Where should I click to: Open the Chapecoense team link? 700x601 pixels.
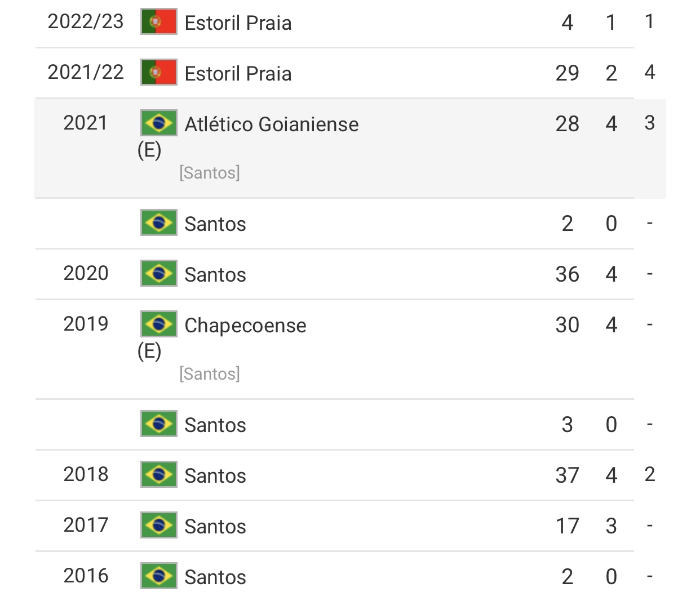[x=245, y=326]
